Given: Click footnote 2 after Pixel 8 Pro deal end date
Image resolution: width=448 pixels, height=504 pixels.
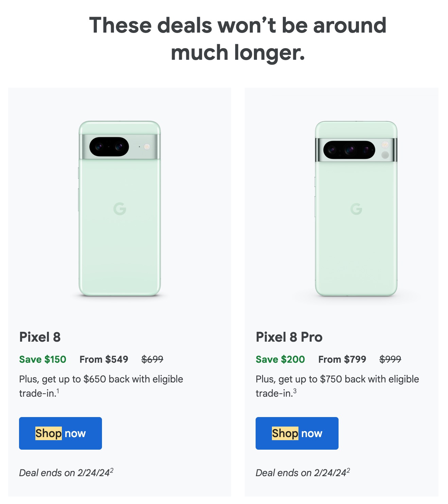Looking at the screenshot, I should pos(348,470).
